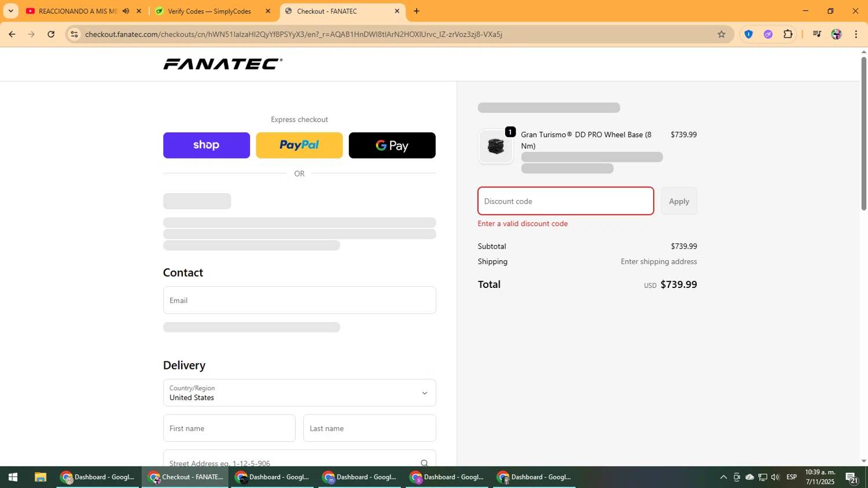Image resolution: width=868 pixels, height=488 pixels.
Task: Open the first Dashboard - Google taskbar window
Action: coord(98,477)
